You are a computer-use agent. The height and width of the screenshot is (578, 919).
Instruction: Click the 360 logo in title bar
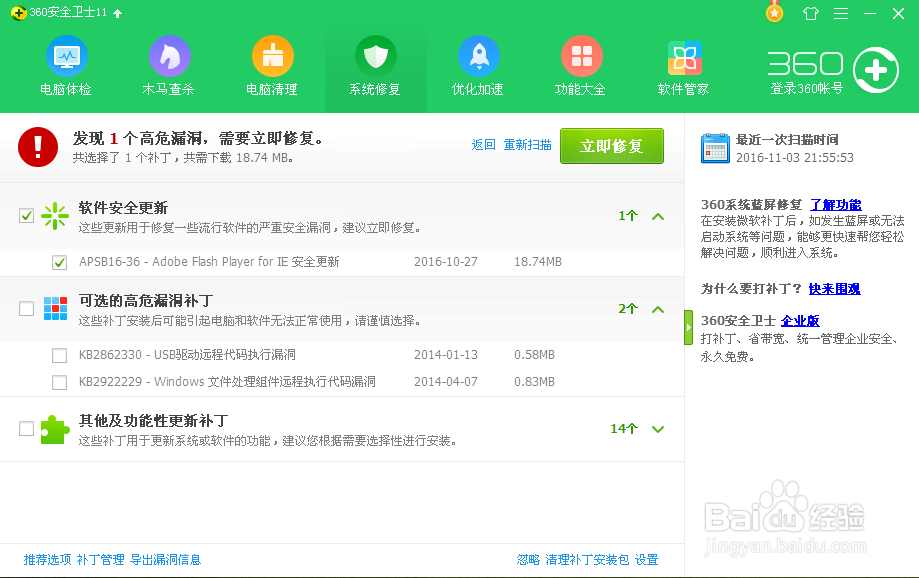18,13
